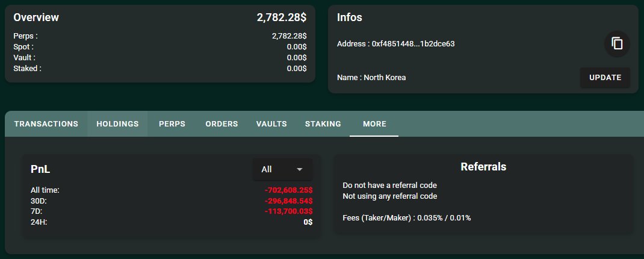This screenshot has width=644, height=259.
Task: Switch to the TRANSACTIONS tab
Action: pos(46,123)
